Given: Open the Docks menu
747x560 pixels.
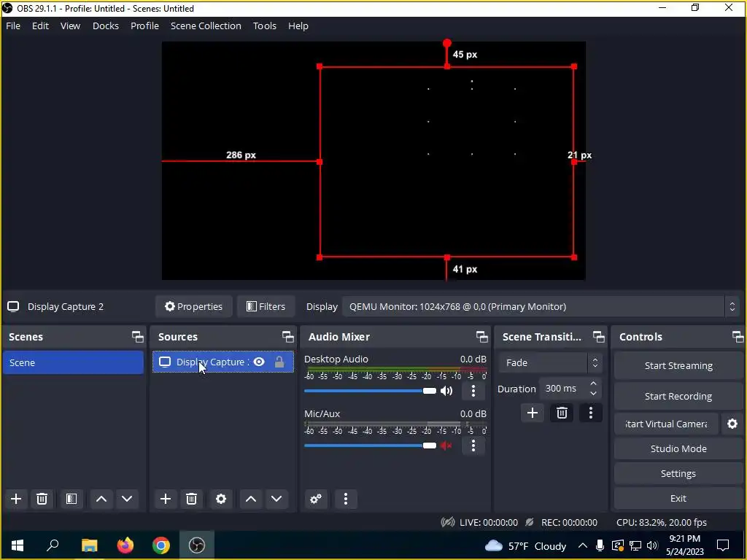Looking at the screenshot, I should pos(106,26).
